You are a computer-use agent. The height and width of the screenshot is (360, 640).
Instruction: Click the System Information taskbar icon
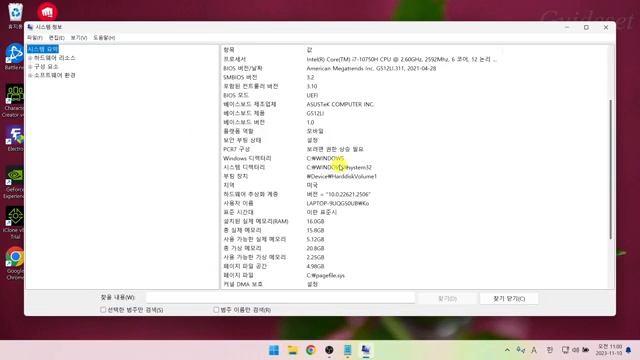366,350
